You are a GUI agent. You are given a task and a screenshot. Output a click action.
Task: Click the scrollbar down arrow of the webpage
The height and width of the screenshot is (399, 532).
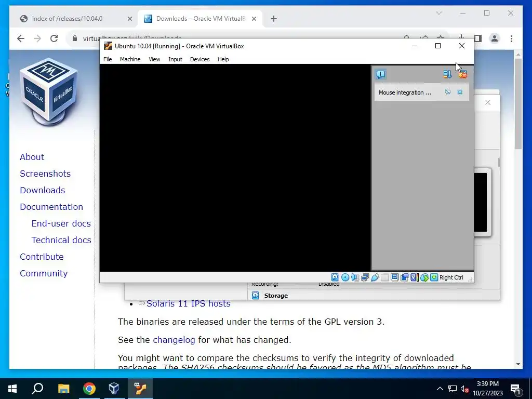coord(518,364)
